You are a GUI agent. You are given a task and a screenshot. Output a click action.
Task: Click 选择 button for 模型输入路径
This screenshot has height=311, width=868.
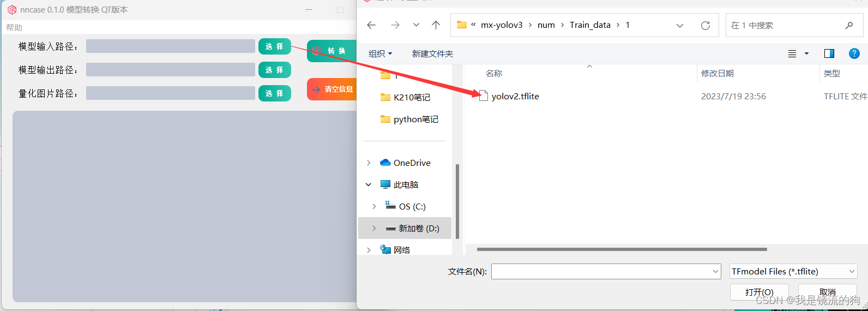[x=275, y=46]
